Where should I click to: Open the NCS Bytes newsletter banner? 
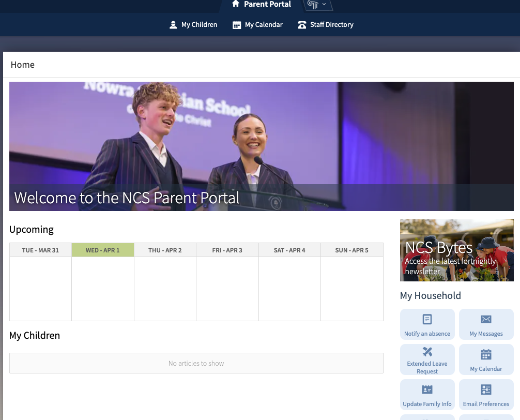[456, 250]
